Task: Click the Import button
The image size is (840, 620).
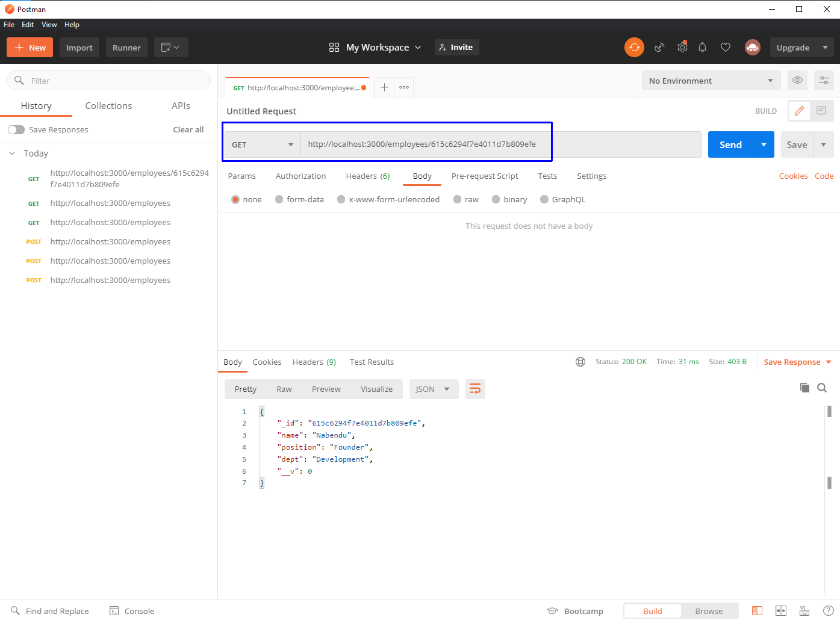Action: pyautogui.click(x=79, y=48)
